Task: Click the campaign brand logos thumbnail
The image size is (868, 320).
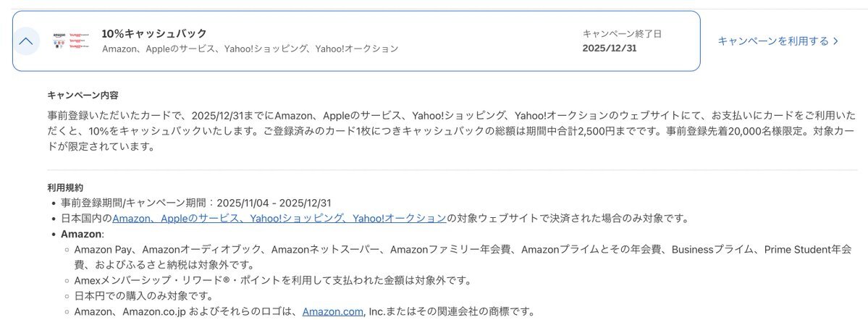Action: (71, 41)
